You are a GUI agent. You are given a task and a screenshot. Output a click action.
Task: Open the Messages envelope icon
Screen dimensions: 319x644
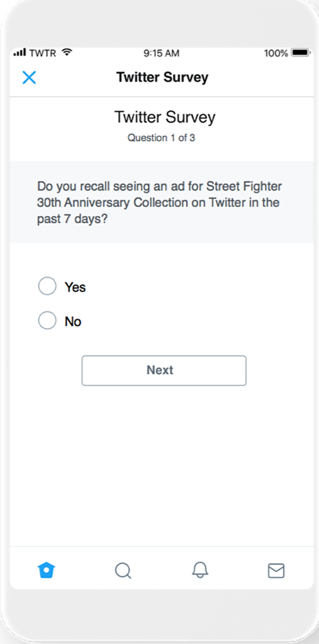click(276, 571)
